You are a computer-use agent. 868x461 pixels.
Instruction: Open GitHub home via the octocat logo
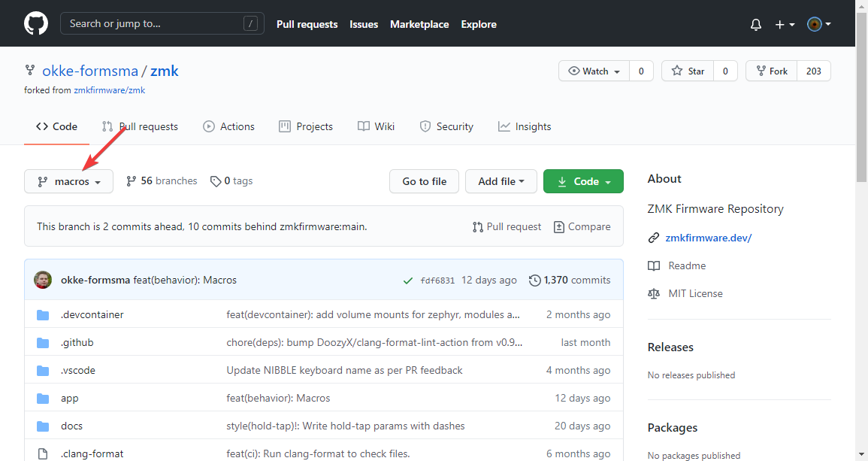35,23
